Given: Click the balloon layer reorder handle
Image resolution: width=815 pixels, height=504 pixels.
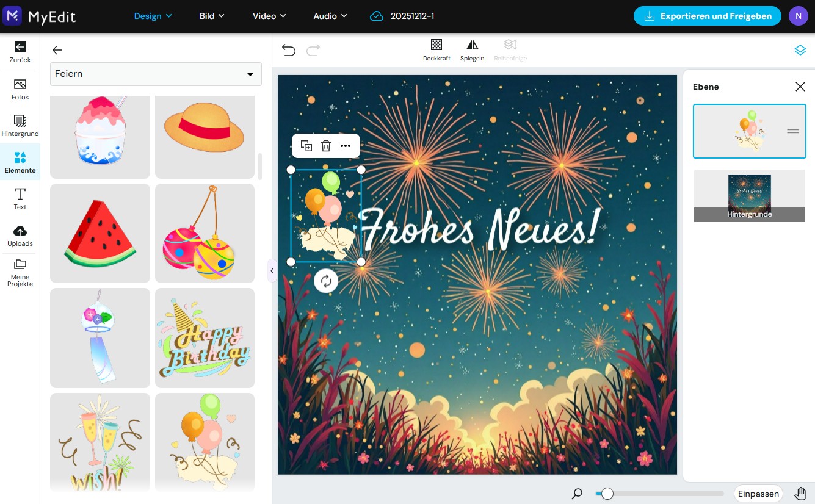Looking at the screenshot, I should (792, 131).
